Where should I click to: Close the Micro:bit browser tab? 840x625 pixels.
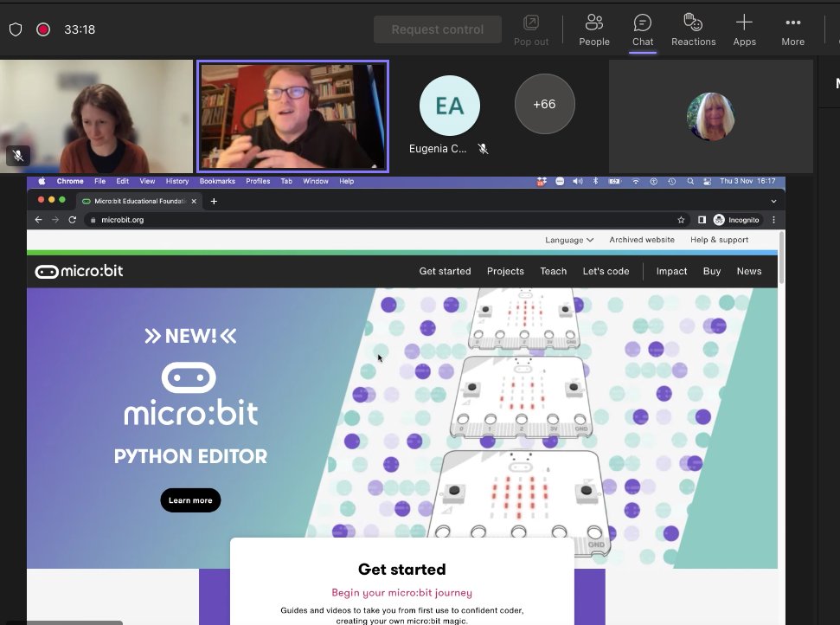[x=194, y=201]
